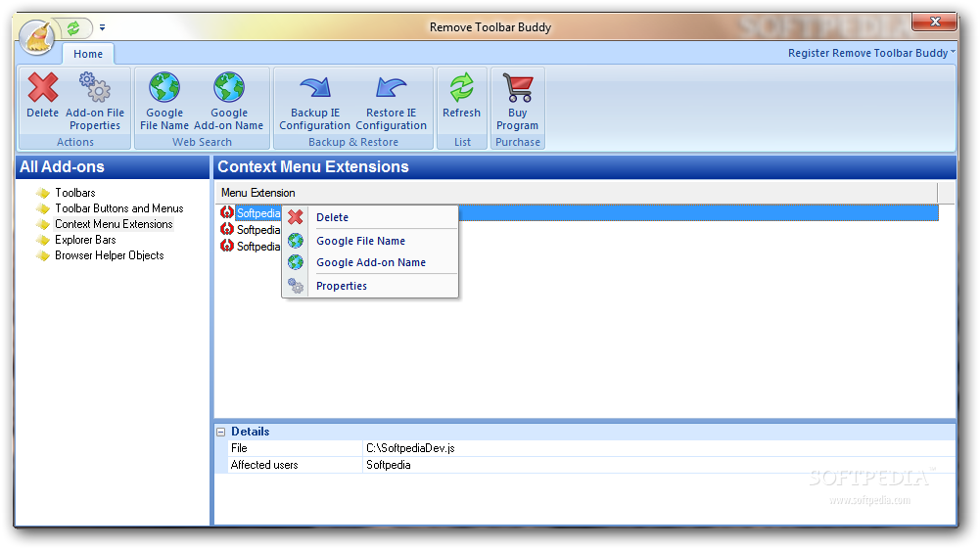Click quick access refresh icon in title bar
Image resolution: width=980 pixels, height=549 pixels.
click(73, 28)
